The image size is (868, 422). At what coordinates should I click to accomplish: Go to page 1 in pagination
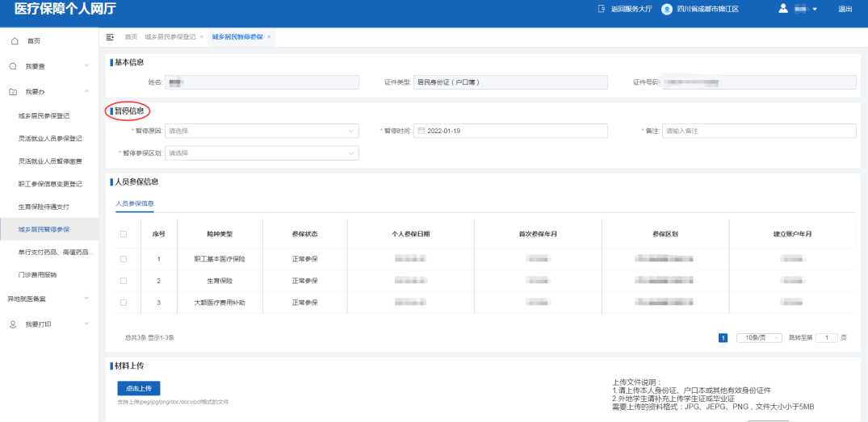[x=723, y=338]
